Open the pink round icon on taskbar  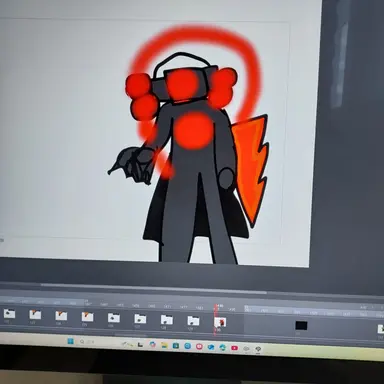pyautogui.click(x=199, y=346)
